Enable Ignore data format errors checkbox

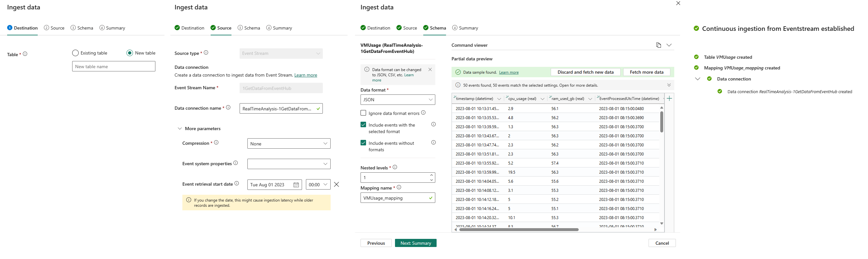tap(363, 113)
